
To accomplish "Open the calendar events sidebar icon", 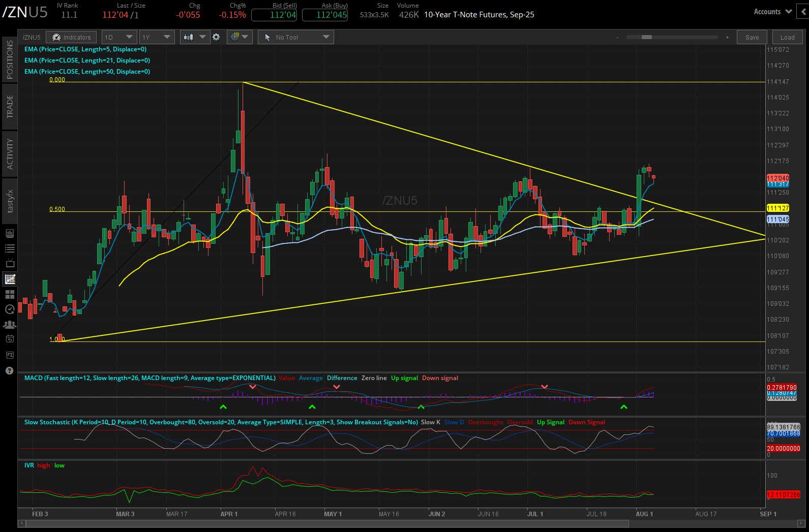I will pos(10,339).
